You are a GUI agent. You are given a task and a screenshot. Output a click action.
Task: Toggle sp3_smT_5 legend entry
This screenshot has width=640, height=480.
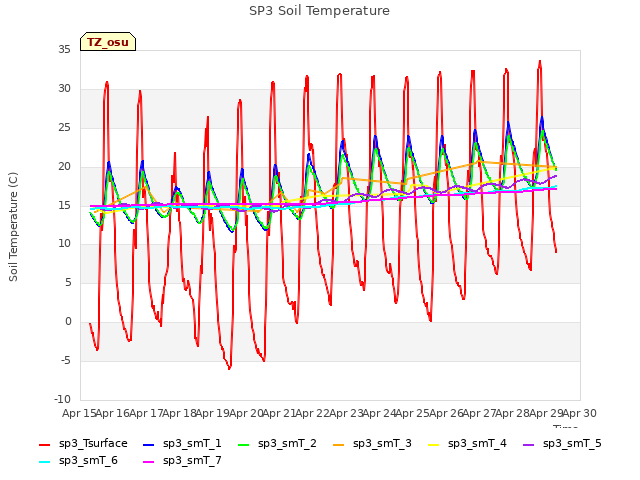click(562, 444)
